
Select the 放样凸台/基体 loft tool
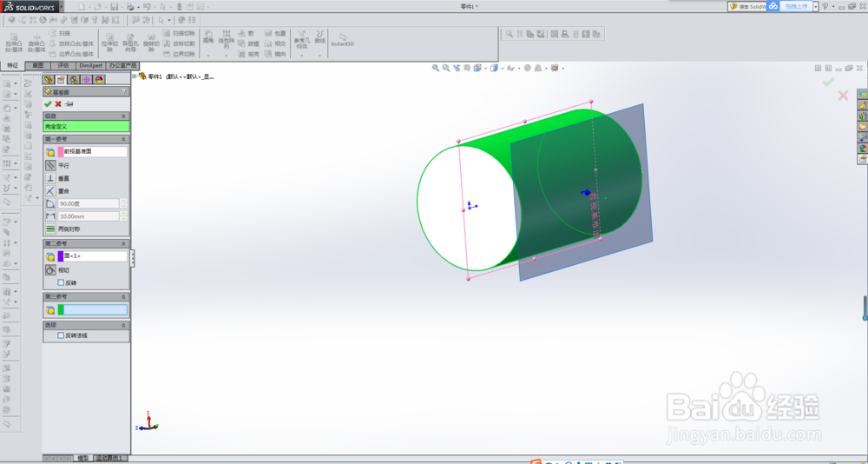click(x=72, y=43)
